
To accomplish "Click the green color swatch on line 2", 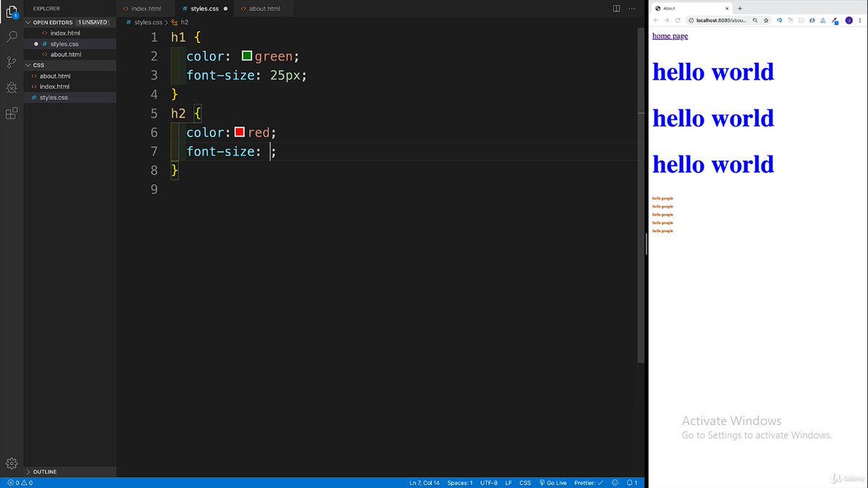I will pyautogui.click(x=247, y=56).
